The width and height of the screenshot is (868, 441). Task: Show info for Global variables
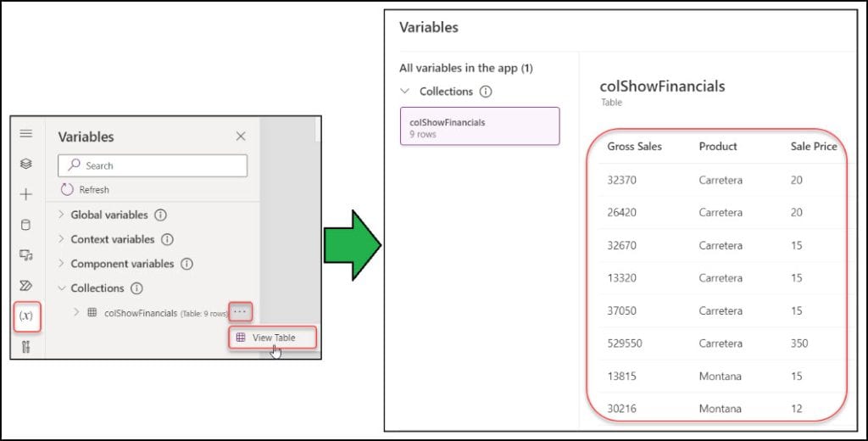coord(160,215)
